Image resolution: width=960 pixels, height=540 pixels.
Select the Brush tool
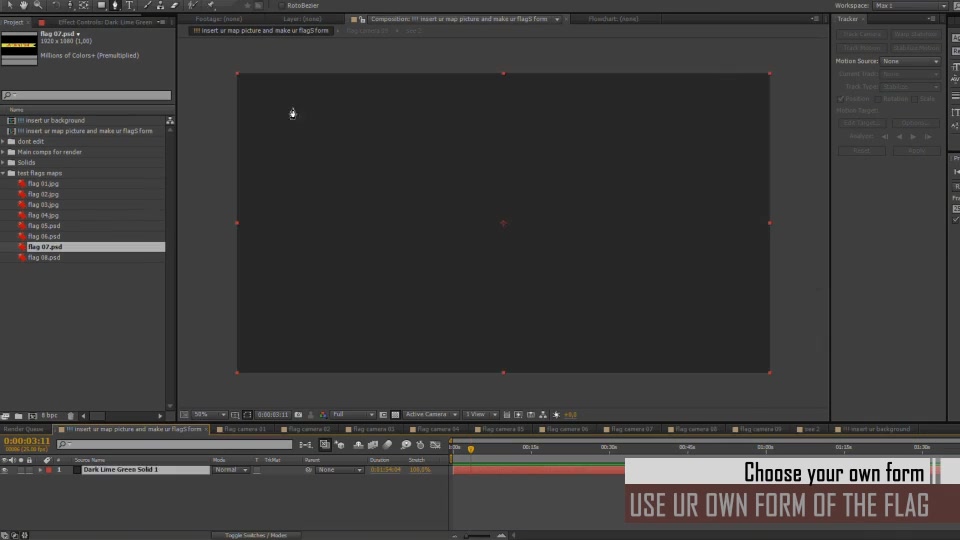[147, 5]
